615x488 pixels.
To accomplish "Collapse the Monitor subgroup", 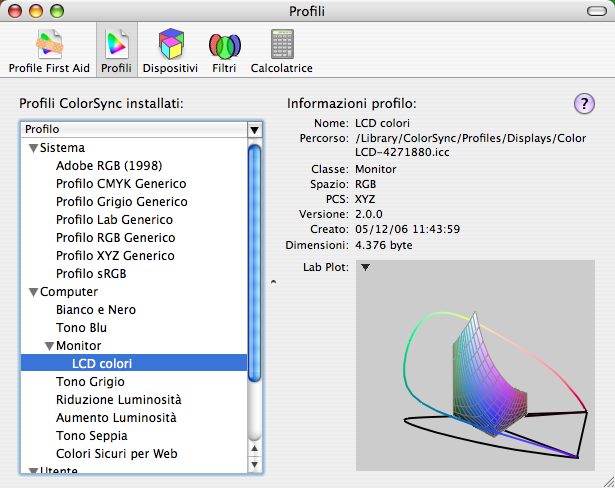I will pos(49,346).
